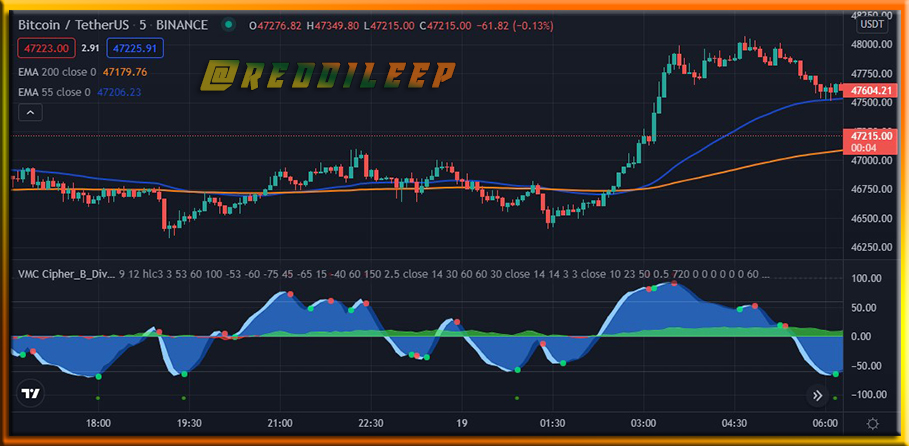909x446 pixels.
Task: Click the 06:00 time axis label
Action: pos(826,423)
